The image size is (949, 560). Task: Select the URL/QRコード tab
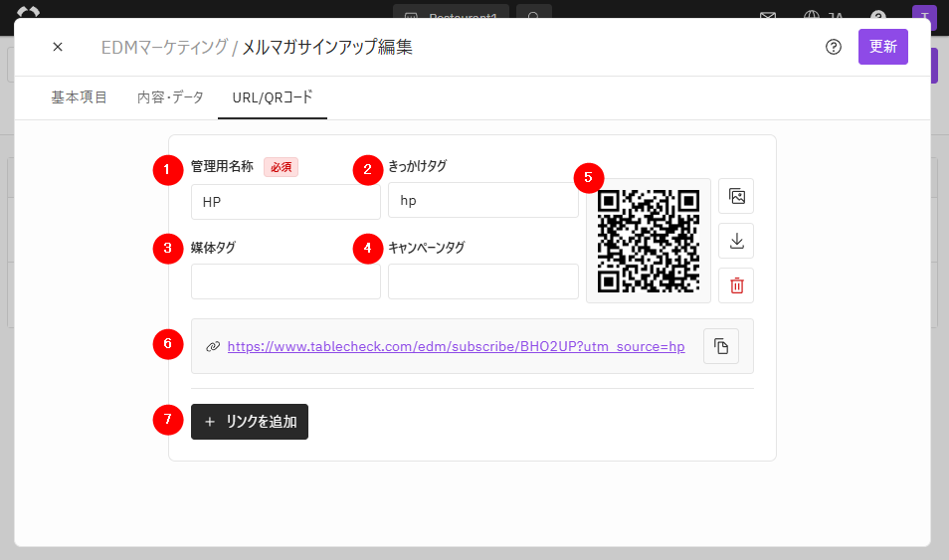(x=273, y=97)
